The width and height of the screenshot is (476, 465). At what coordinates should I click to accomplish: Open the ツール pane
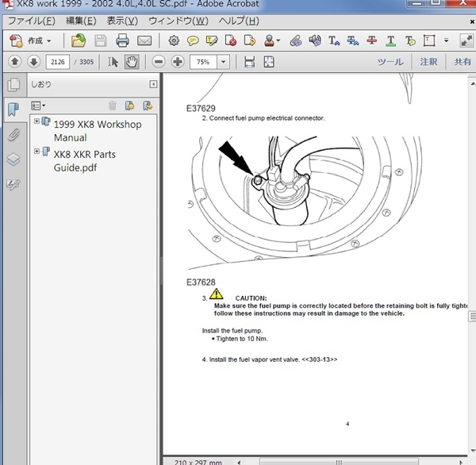pos(390,62)
